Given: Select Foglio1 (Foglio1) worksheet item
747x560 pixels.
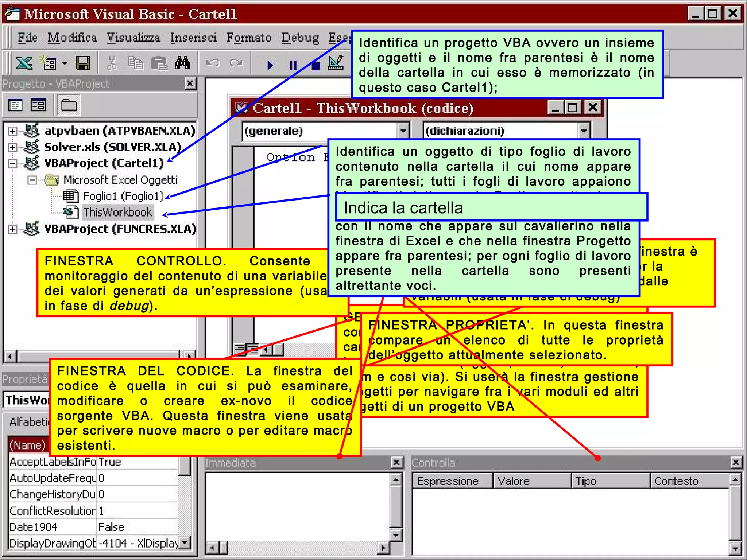Looking at the screenshot, I should [123, 196].
